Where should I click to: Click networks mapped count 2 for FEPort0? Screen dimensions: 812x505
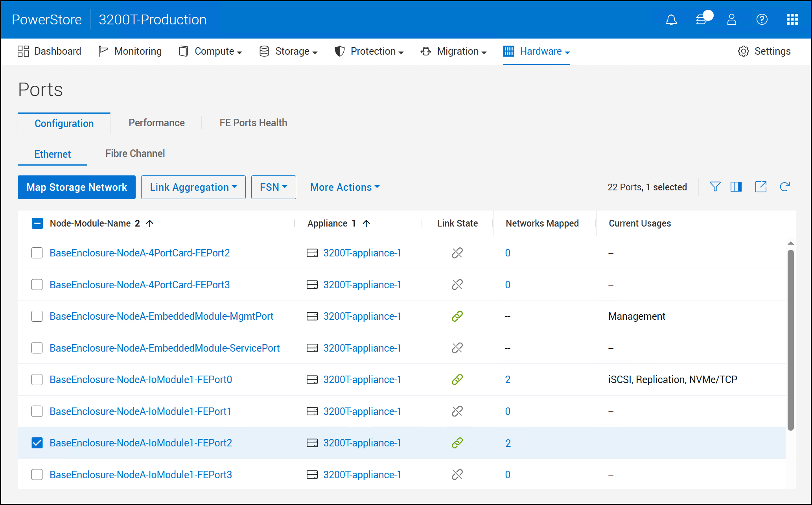tap(508, 380)
